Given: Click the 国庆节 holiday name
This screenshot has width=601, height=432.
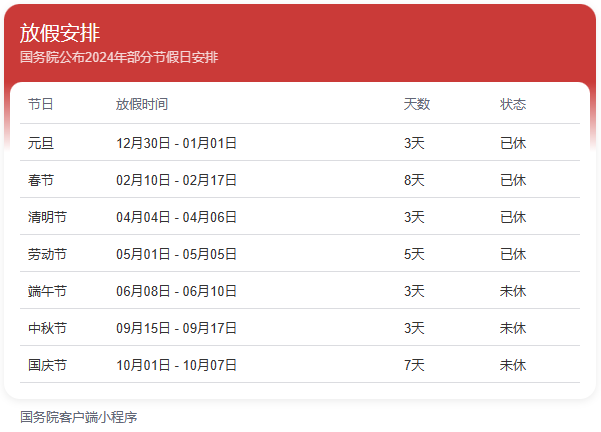Looking at the screenshot, I should point(47,365).
